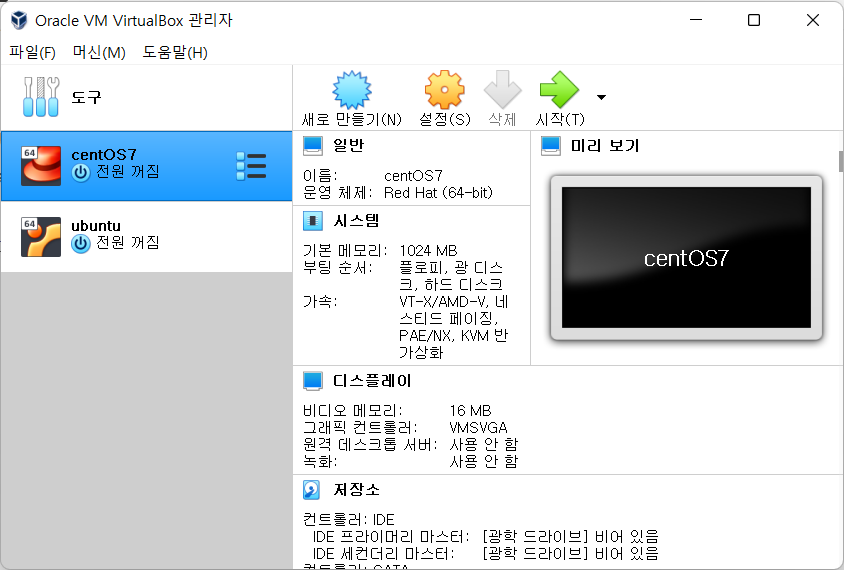Start the VM with green arrow
Image resolution: width=844 pixels, height=570 pixels.
pos(559,90)
